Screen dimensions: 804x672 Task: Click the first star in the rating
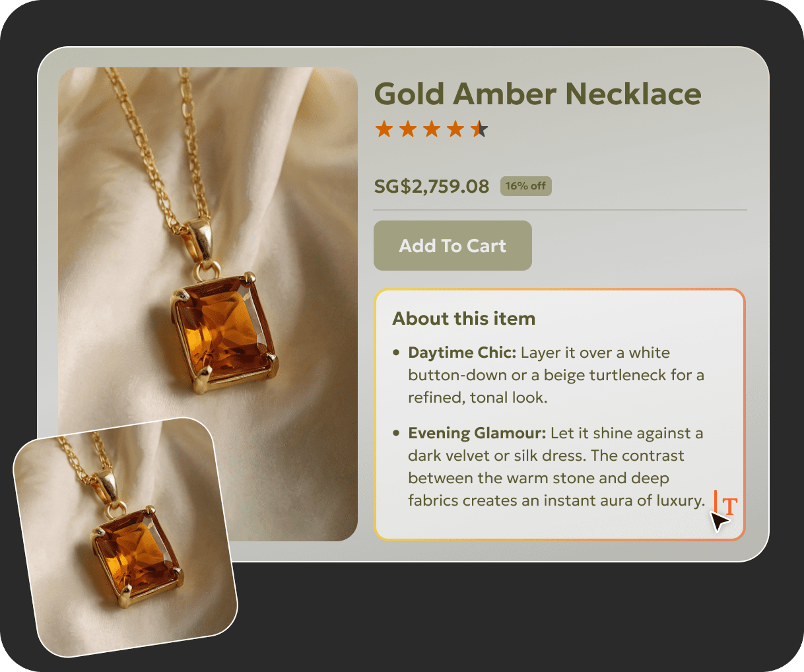click(385, 129)
